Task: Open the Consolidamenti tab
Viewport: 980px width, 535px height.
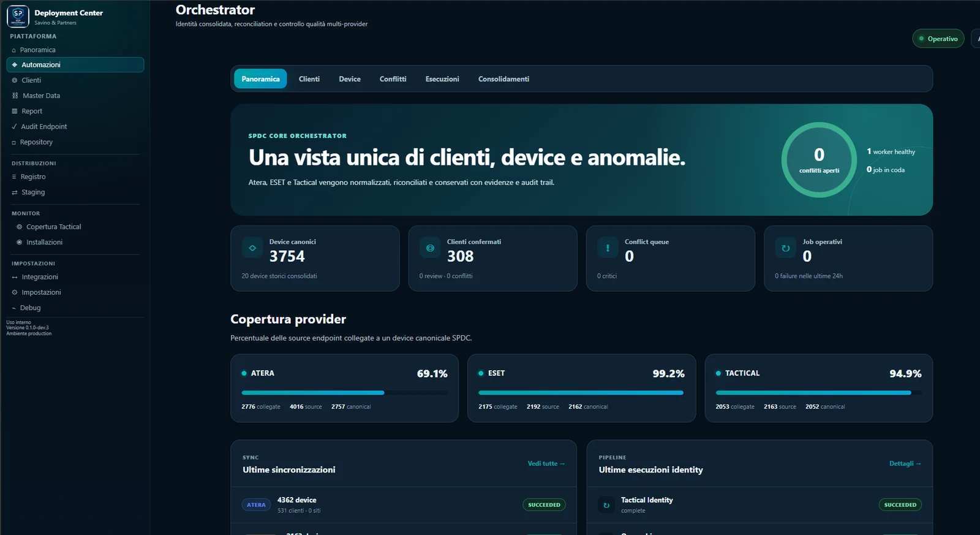Action: [503, 79]
